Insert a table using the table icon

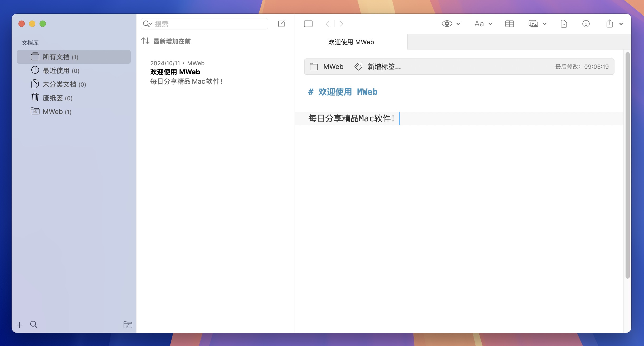pos(510,24)
